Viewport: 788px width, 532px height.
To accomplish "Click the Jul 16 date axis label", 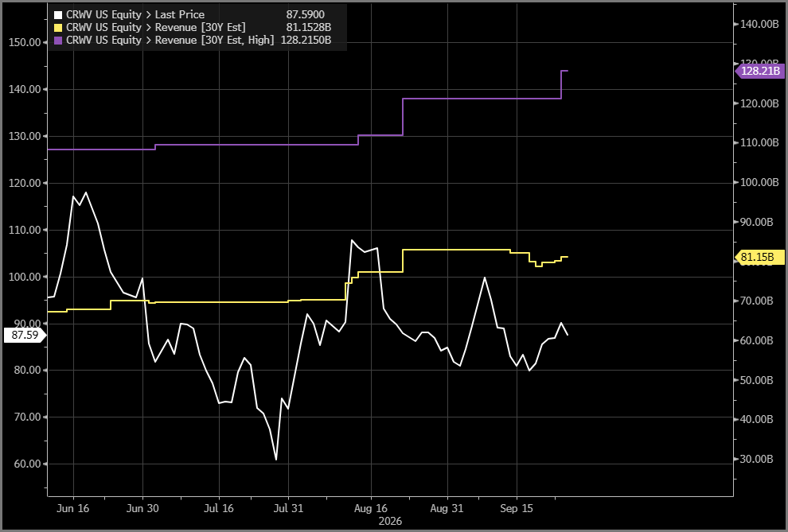I will click(219, 508).
